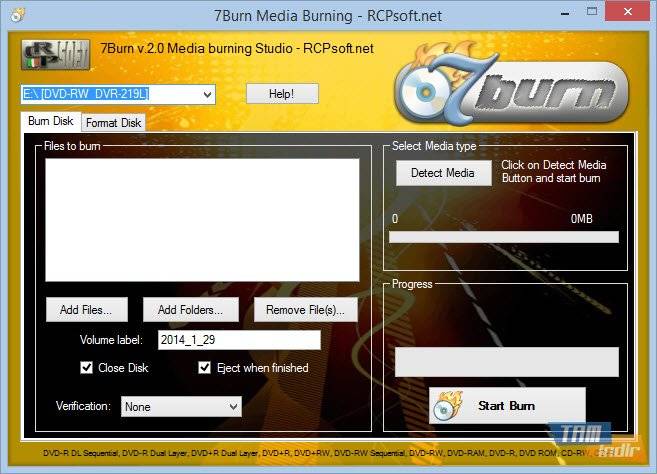The width and height of the screenshot is (657, 474).
Task: Click the Volume label text field
Action: pyautogui.click(x=238, y=340)
